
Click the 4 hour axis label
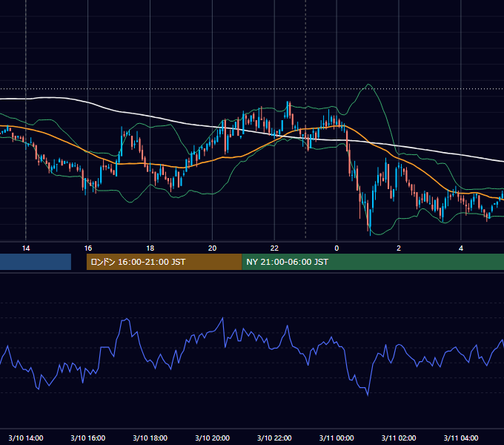click(461, 248)
